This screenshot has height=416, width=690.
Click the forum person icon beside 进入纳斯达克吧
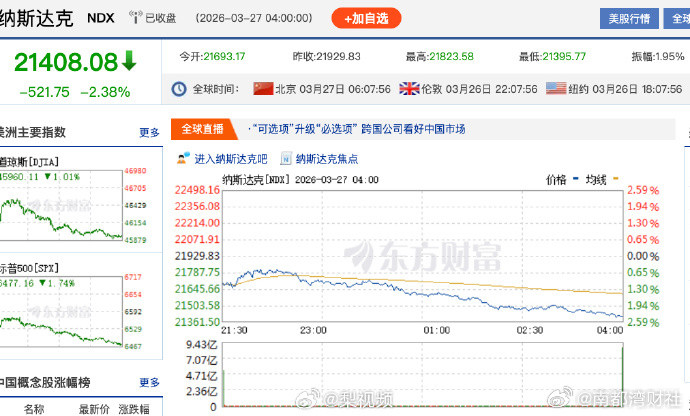[183, 158]
